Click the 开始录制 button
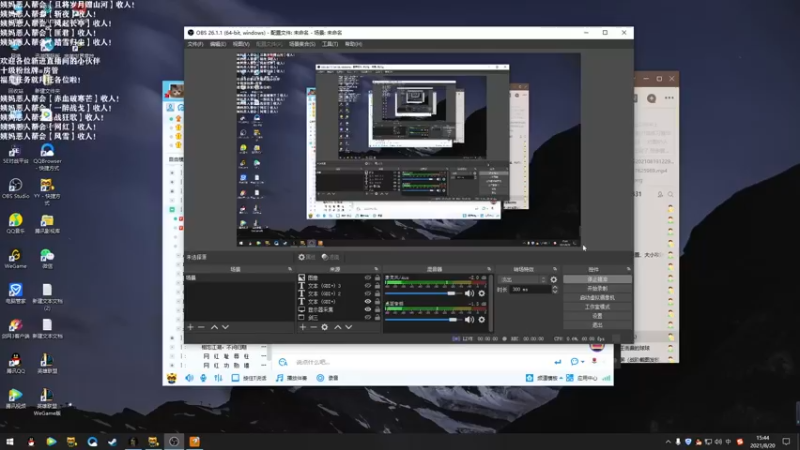 (597, 289)
